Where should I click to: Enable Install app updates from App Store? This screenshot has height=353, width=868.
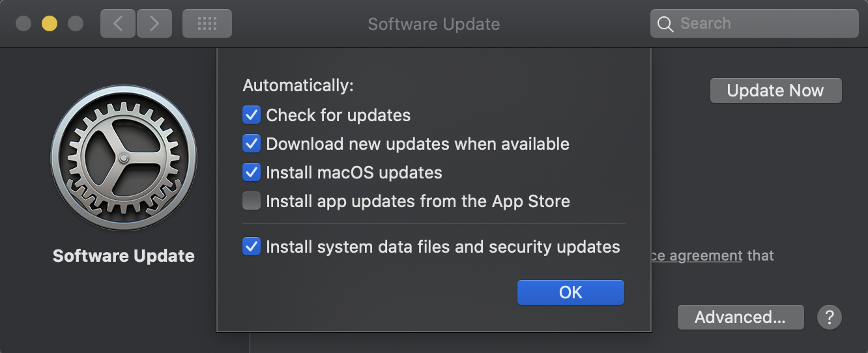tap(252, 201)
